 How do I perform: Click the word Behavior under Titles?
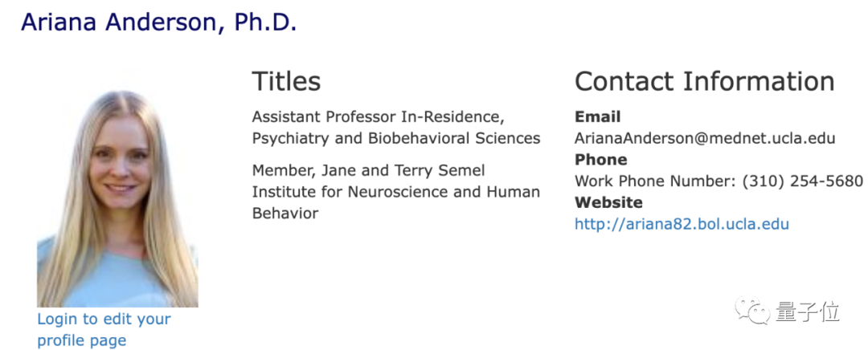click(285, 214)
